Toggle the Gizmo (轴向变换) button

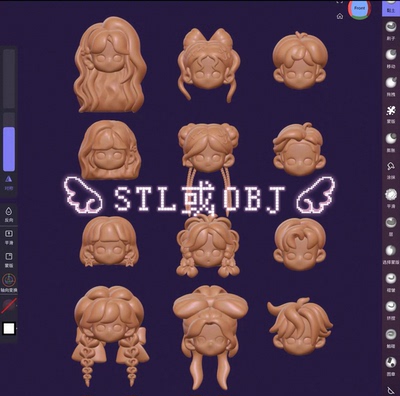(9, 283)
